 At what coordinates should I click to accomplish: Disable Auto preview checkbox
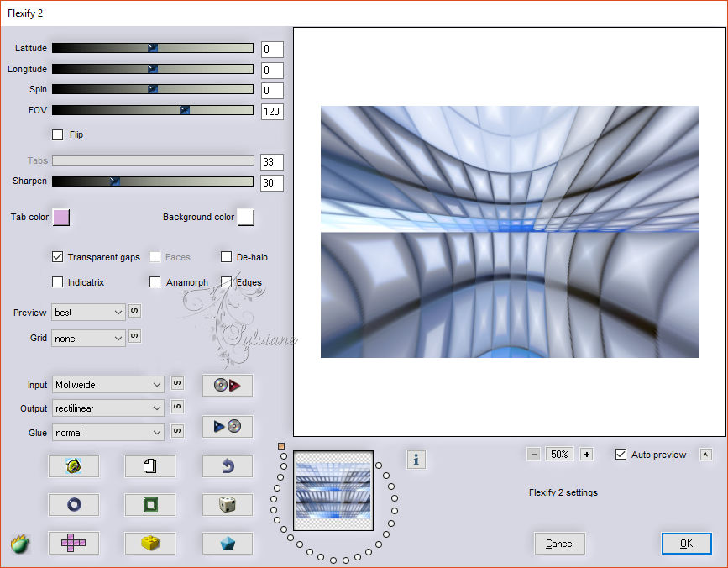pyautogui.click(x=621, y=455)
